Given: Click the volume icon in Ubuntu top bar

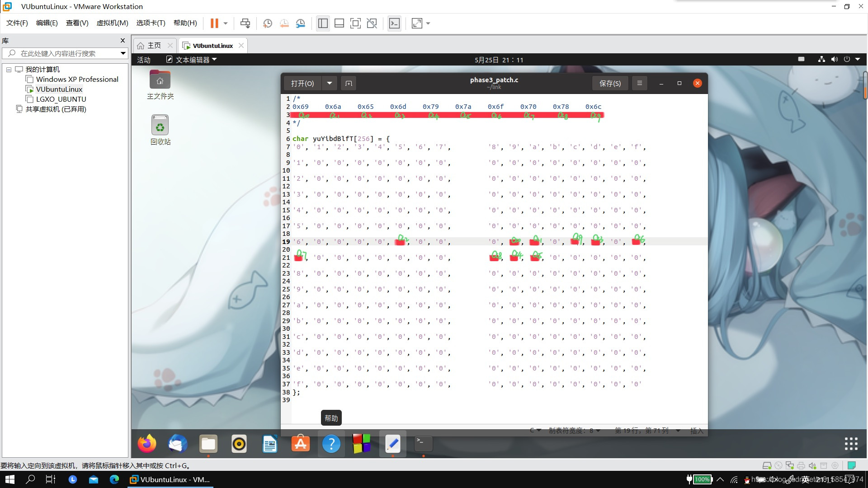Looking at the screenshot, I should pos(834,59).
